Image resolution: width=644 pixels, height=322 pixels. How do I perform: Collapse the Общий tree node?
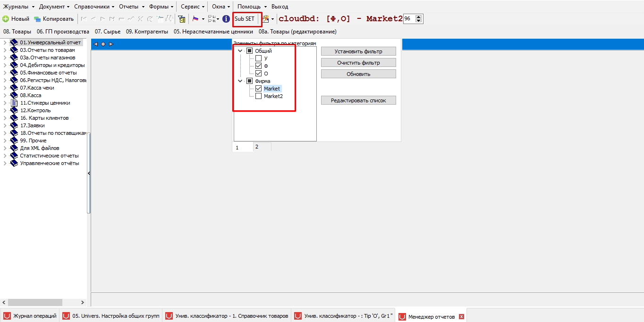pos(240,51)
